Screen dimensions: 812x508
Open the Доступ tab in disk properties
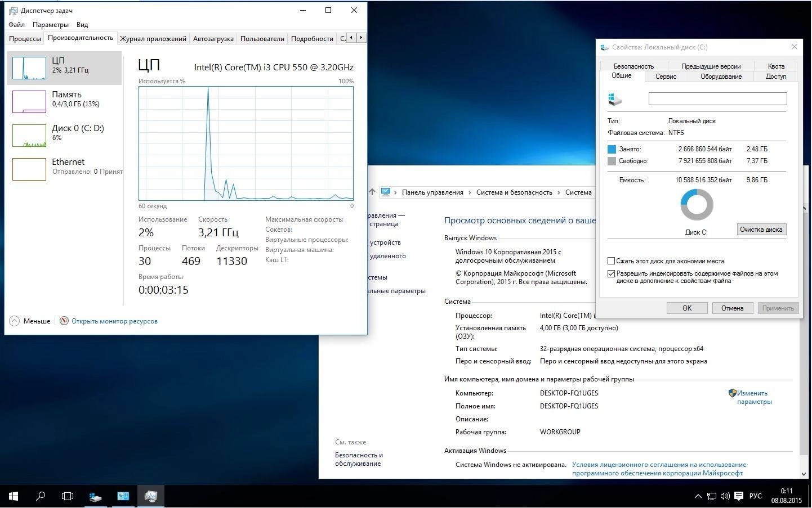(776, 77)
